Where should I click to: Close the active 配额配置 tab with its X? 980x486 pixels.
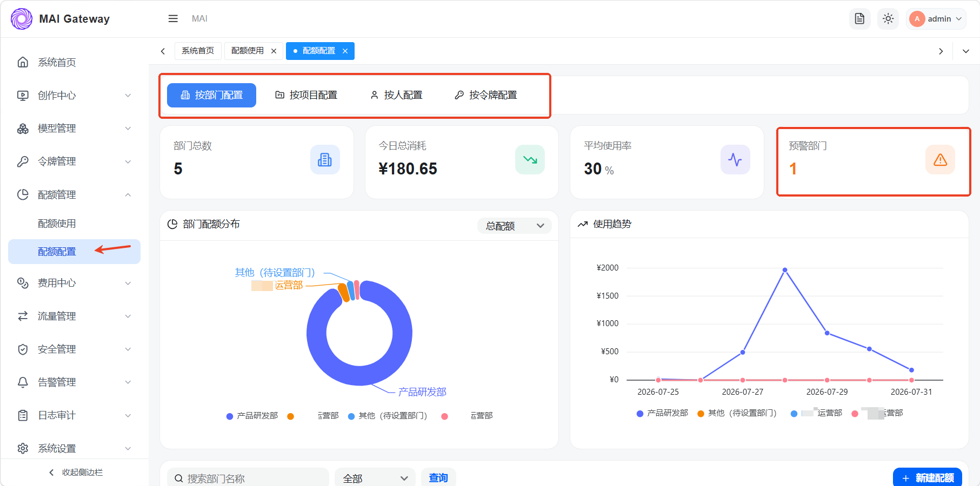pyautogui.click(x=345, y=51)
